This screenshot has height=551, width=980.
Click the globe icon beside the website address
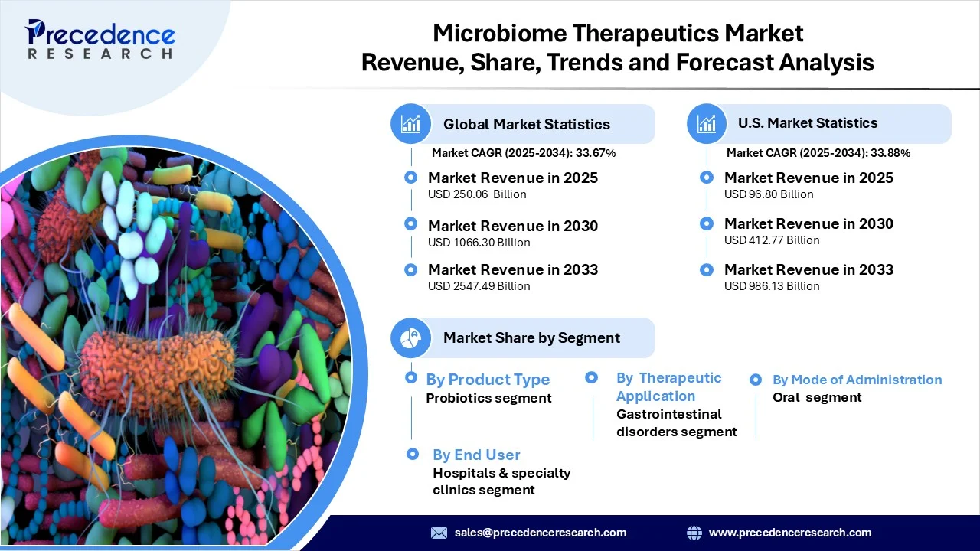pyautogui.click(x=694, y=533)
